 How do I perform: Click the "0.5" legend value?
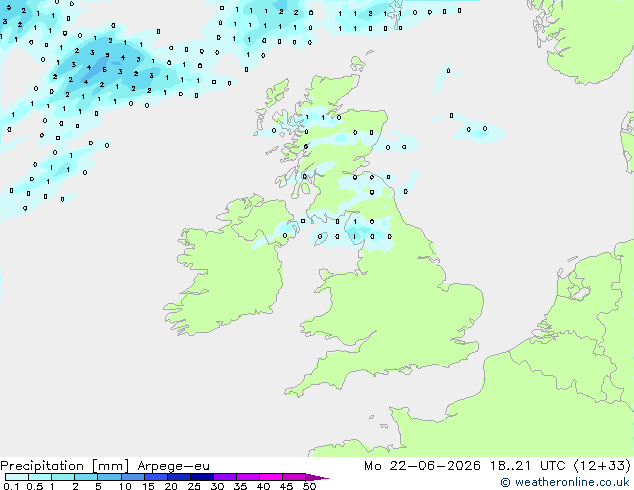pos(34,486)
